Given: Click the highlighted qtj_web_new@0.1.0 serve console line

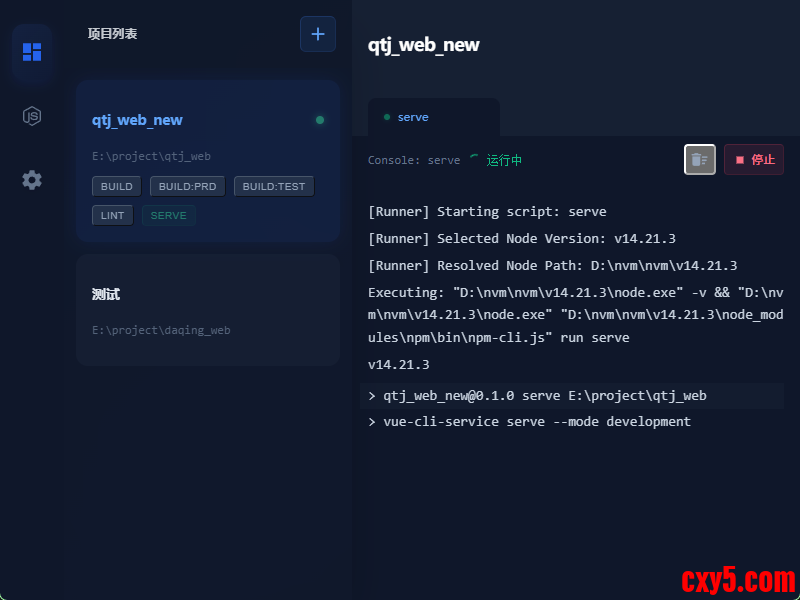Looking at the screenshot, I should click(545, 395).
